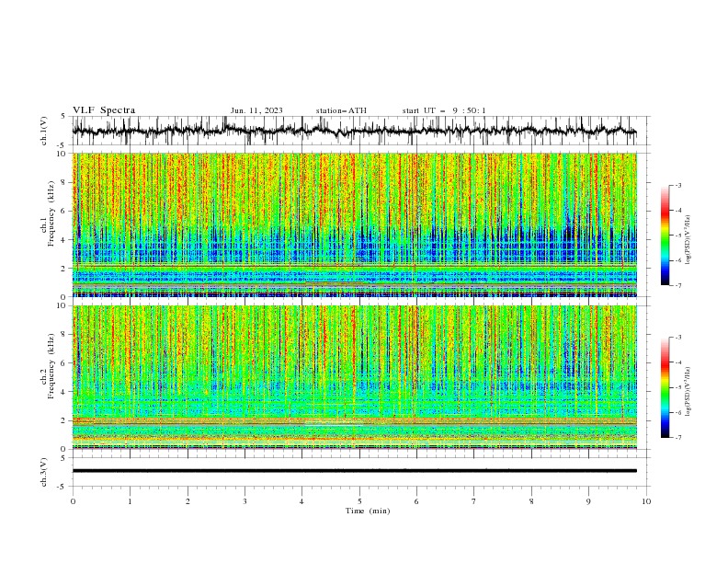
Task: Click time axis tick label '3'
Action: coord(245,501)
